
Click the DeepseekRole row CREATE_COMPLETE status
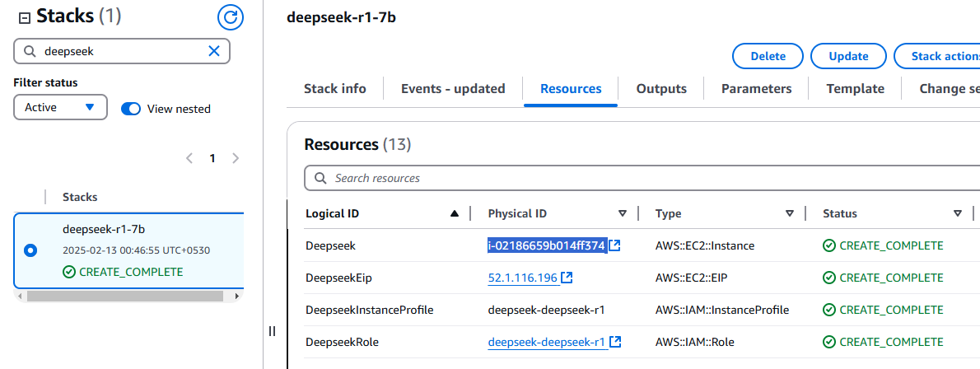coord(883,342)
